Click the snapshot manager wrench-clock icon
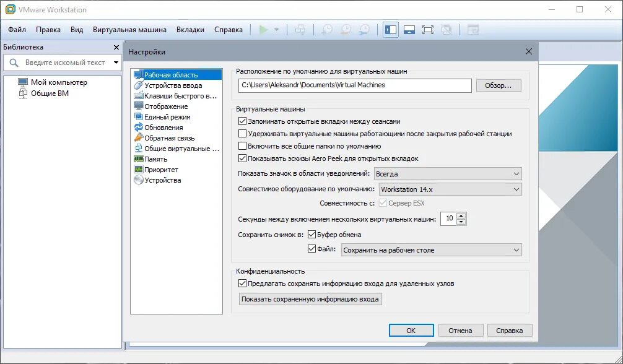This screenshot has height=364, width=623. click(x=364, y=30)
